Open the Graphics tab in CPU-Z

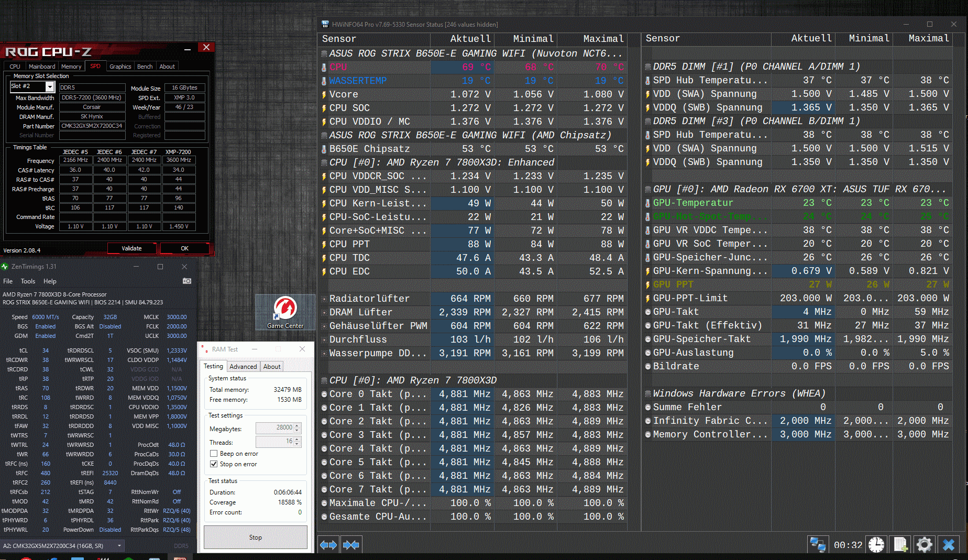pos(120,67)
